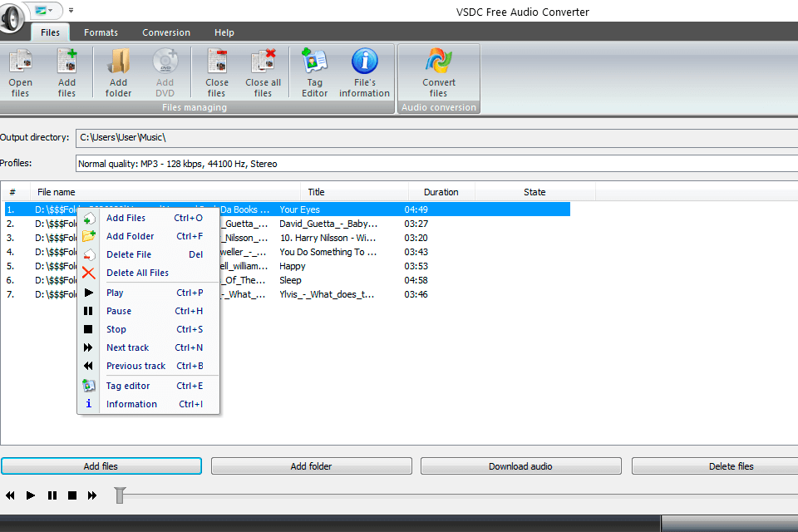798x532 pixels.
Task: Select the Happy track in the file list
Action: coord(291,266)
